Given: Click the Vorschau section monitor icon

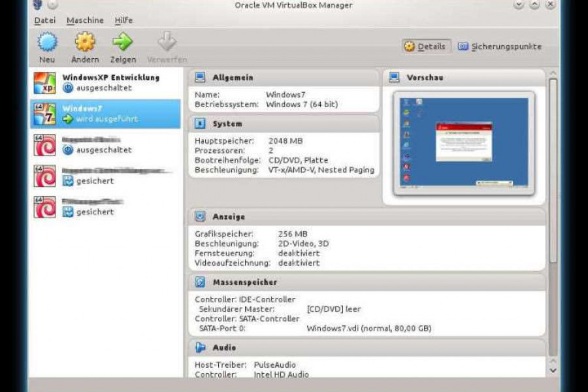Looking at the screenshot, I should tap(394, 77).
